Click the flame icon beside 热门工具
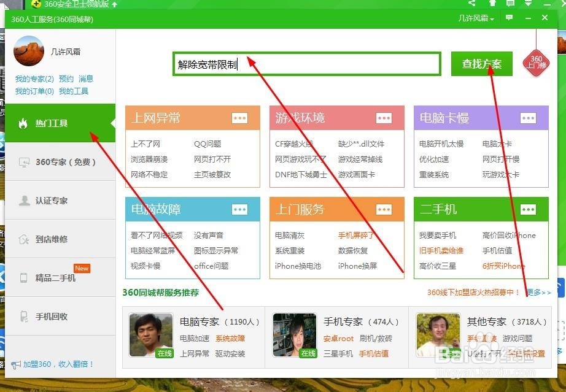Viewport: 566px width, 392px height. click(x=23, y=123)
